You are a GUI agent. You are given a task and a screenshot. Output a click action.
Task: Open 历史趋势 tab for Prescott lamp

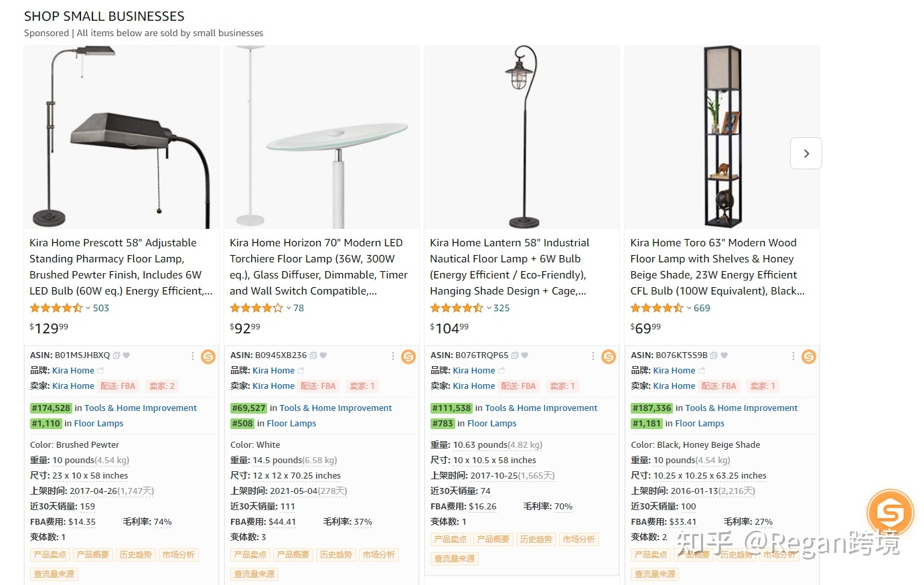coord(136,555)
